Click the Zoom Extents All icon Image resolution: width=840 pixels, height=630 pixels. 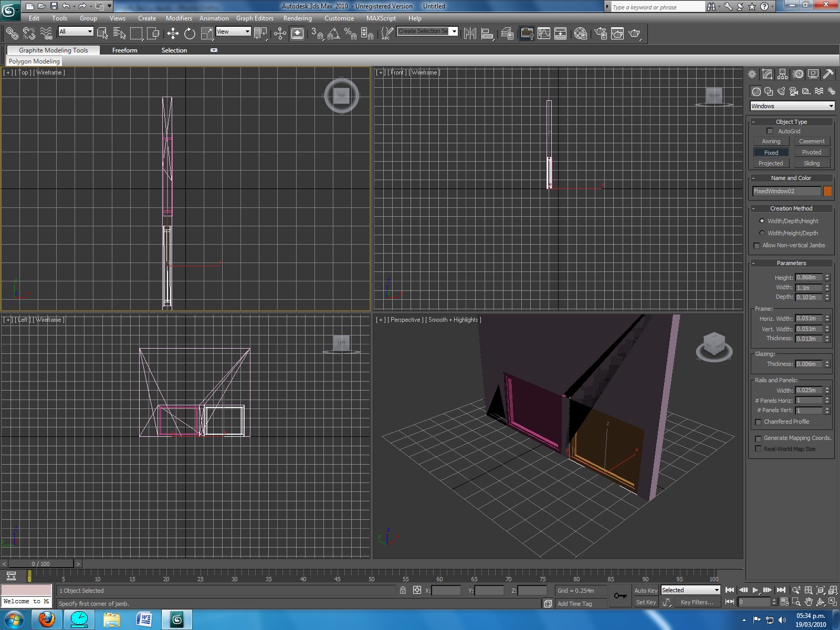click(x=833, y=590)
